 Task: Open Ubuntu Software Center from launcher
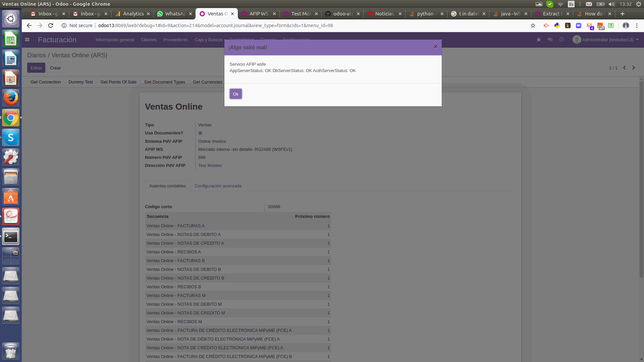coord(11,197)
